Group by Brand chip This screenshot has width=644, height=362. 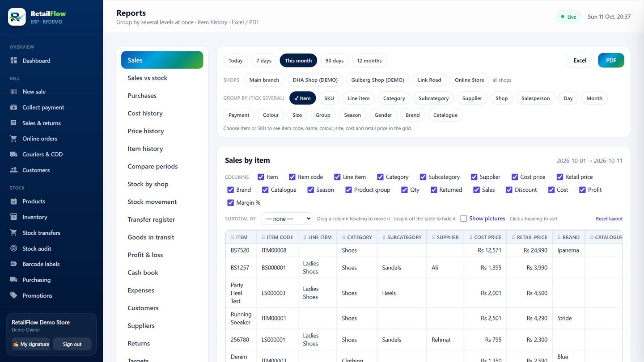[413, 115]
